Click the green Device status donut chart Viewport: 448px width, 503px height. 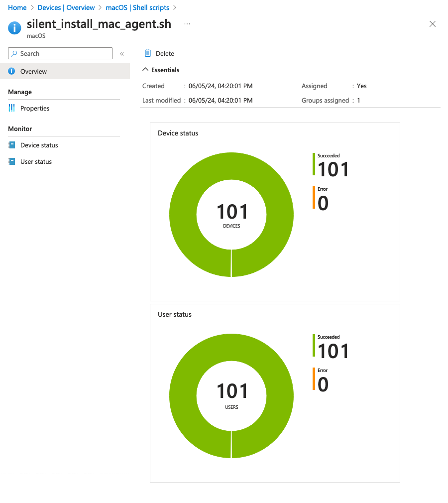(x=182, y=214)
